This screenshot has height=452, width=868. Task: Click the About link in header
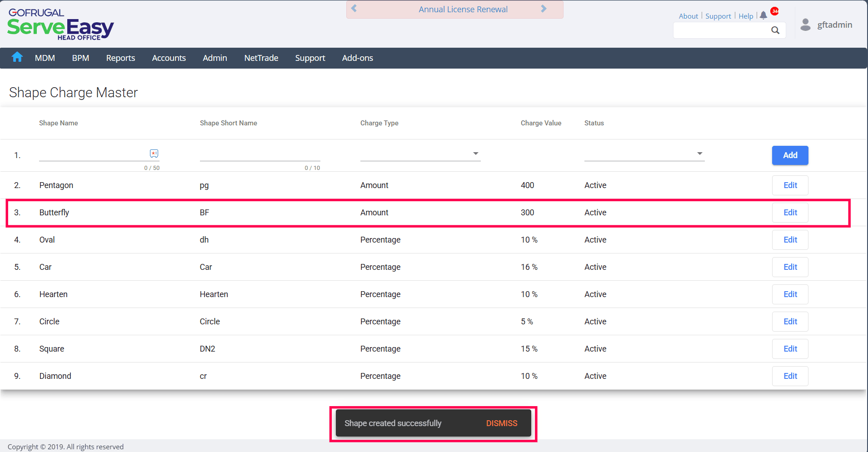[x=688, y=16]
